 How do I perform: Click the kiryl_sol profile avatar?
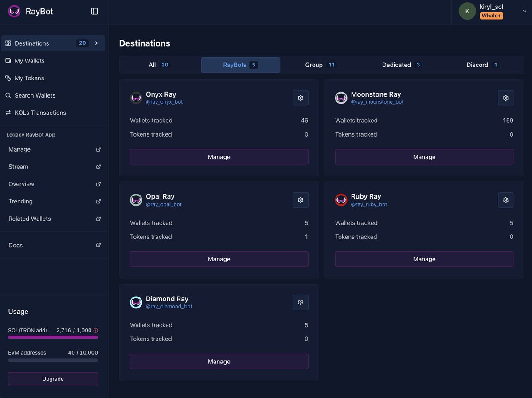[467, 11]
